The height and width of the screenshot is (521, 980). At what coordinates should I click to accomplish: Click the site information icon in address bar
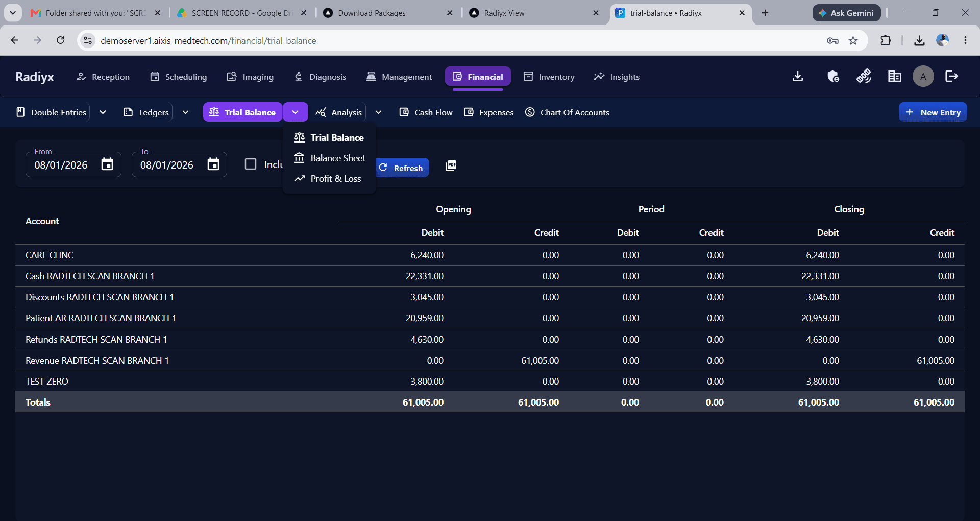pos(88,40)
